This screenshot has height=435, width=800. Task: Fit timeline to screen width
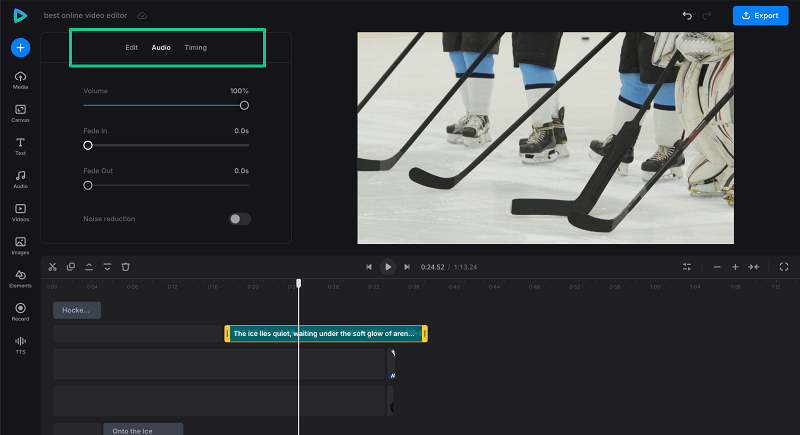[754, 267]
